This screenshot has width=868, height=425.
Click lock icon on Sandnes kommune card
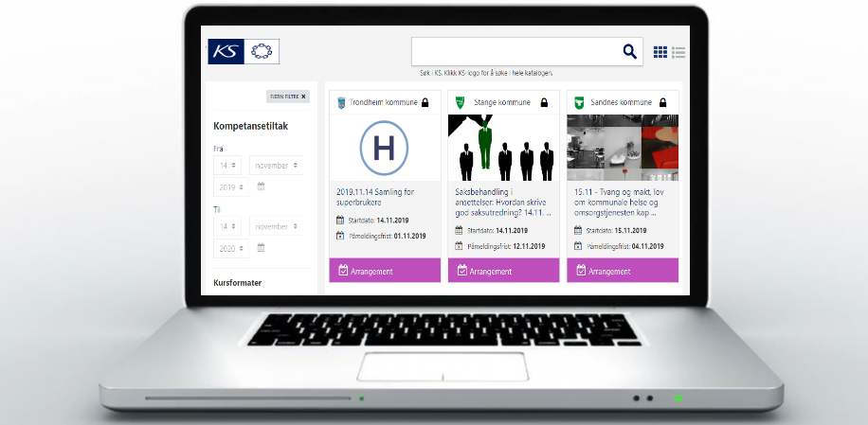pyautogui.click(x=661, y=102)
